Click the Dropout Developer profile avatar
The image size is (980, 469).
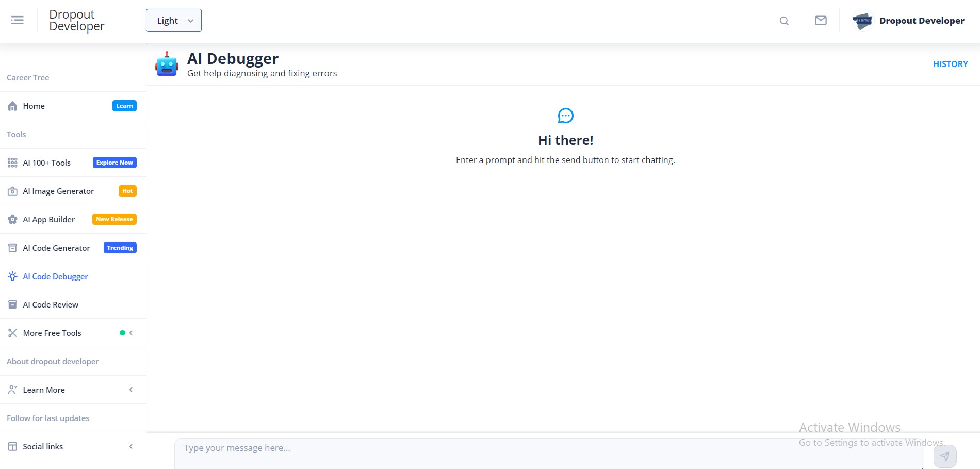coord(862,21)
